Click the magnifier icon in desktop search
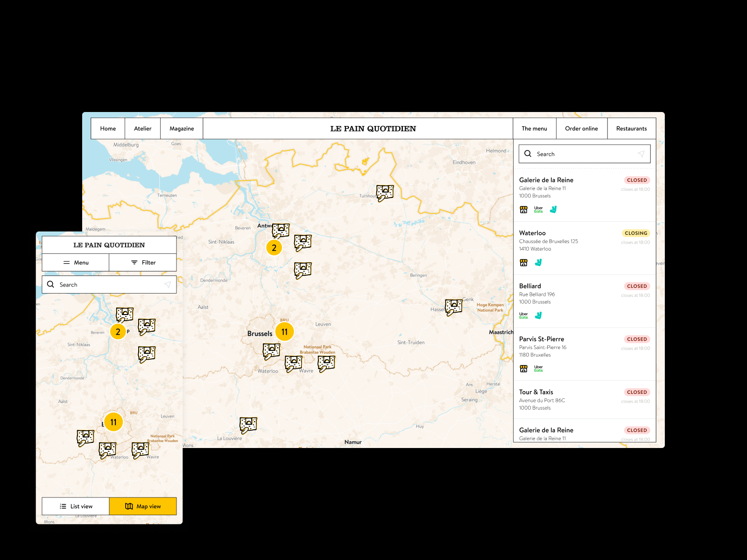Image resolution: width=747 pixels, height=560 pixels. 528,154
